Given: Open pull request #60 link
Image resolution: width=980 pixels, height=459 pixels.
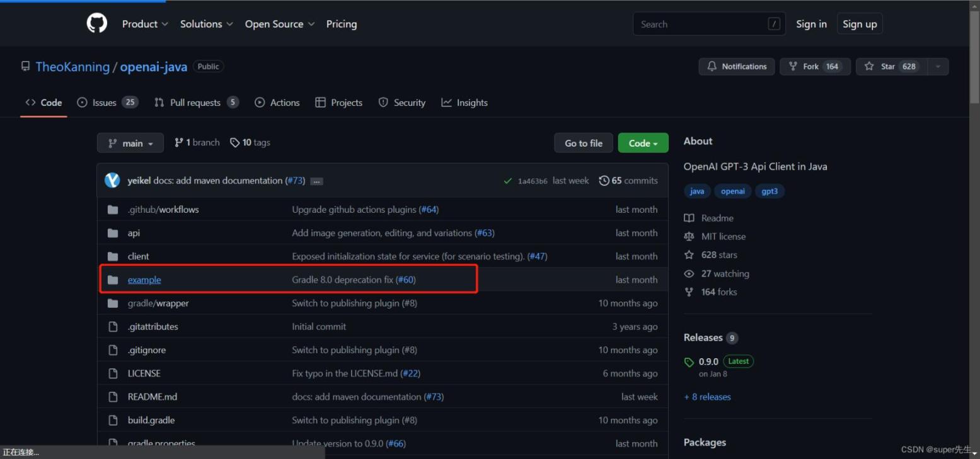Looking at the screenshot, I should click(x=406, y=280).
